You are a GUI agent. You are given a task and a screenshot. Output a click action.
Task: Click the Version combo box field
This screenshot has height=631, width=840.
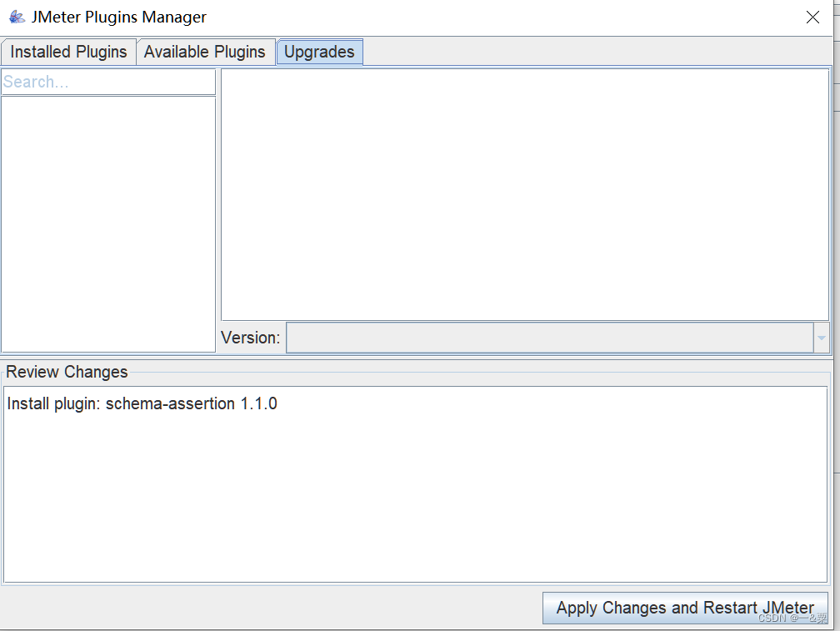(550, 338)
